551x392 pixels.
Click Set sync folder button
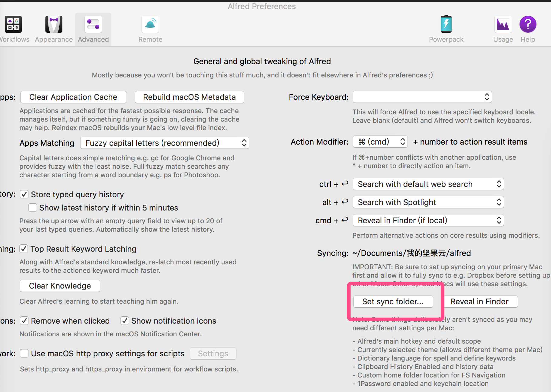tap(393, 302)
